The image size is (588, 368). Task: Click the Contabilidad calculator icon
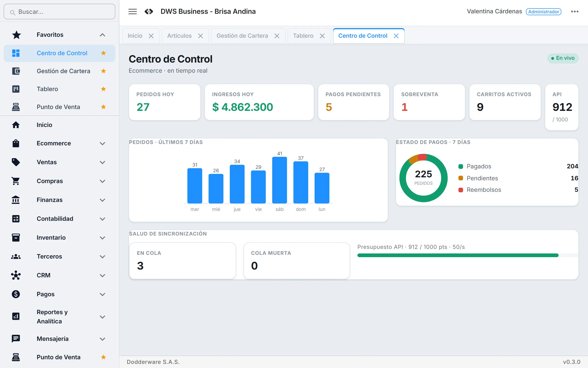pyautogui.click(x=16, y=218)
